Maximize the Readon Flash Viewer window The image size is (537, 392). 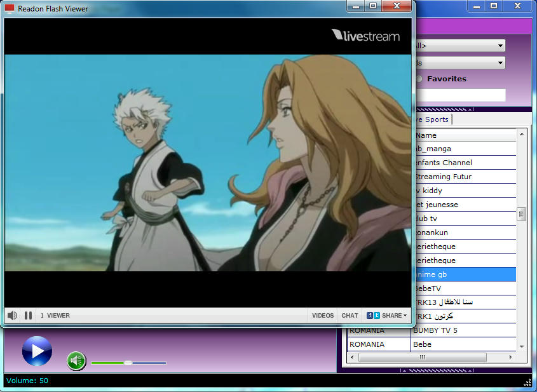tap(373, 6)
